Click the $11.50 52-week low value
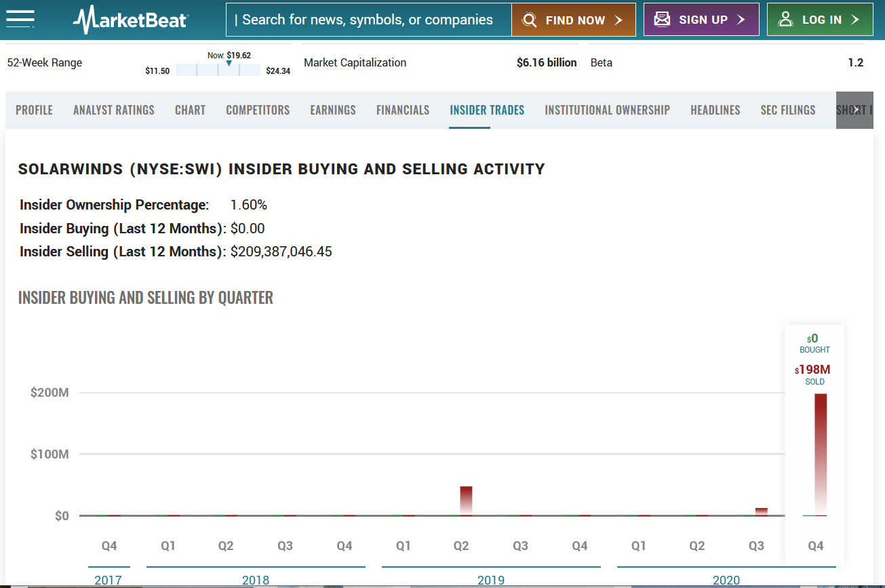This screenshot has height=588, width=885. click(157, 71)
